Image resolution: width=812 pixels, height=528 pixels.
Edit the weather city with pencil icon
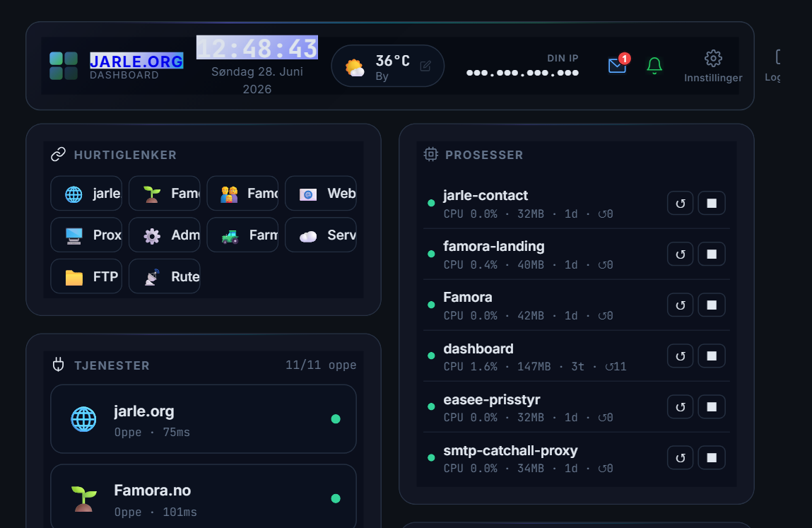[425, 66]
